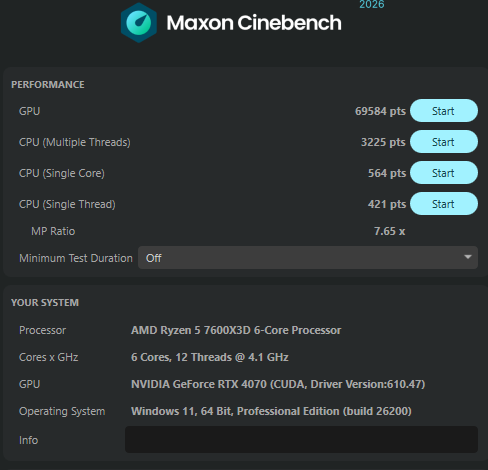Open the Minimum Test Duration dropdown

[x=308, y=258]
